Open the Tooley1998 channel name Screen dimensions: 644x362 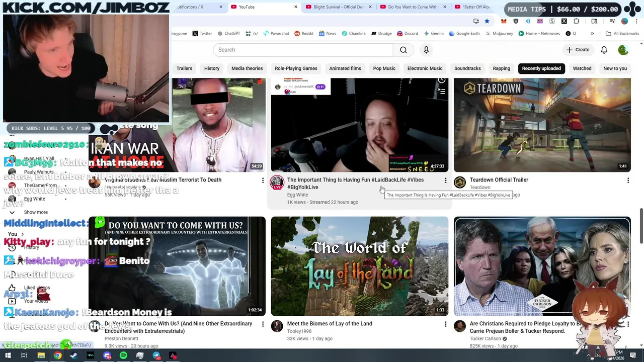299,331
